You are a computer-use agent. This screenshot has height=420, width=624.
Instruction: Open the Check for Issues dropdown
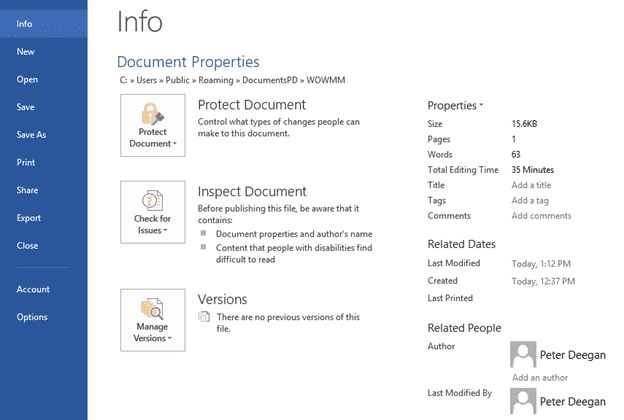click(153, 212)
